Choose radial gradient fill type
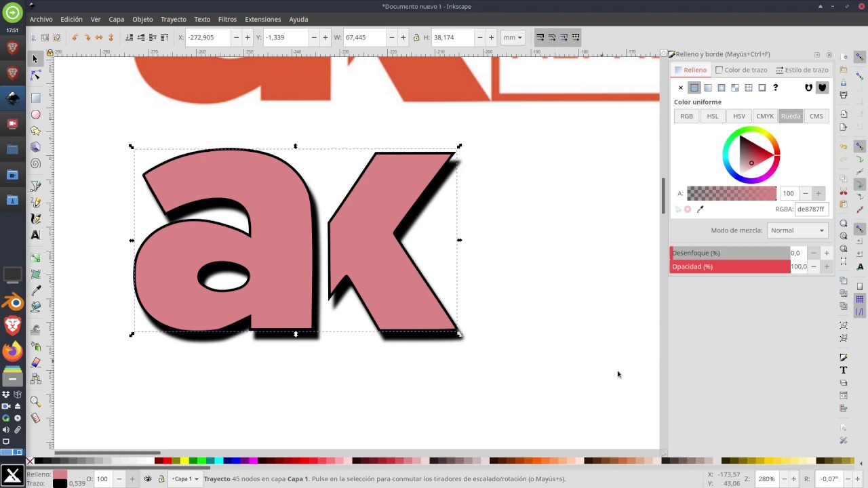868x488 pixels. [722, 87]
